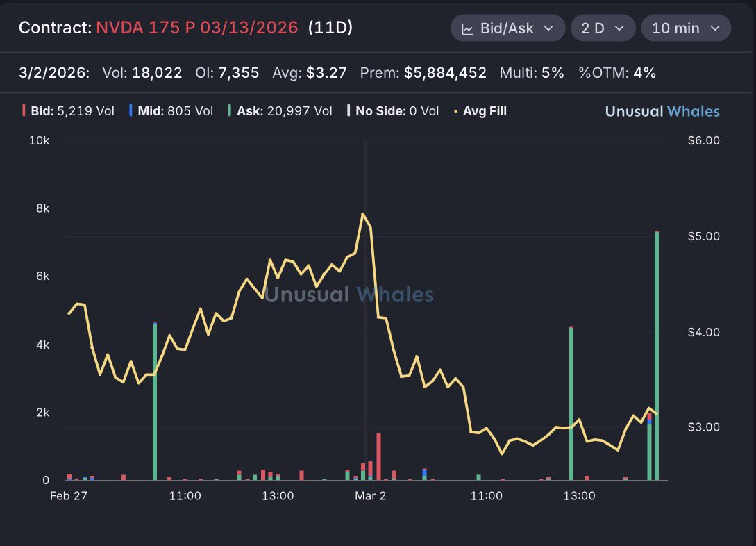Click the $3.00 price axis label
The image size is (756, 546).
coord(703,427)
